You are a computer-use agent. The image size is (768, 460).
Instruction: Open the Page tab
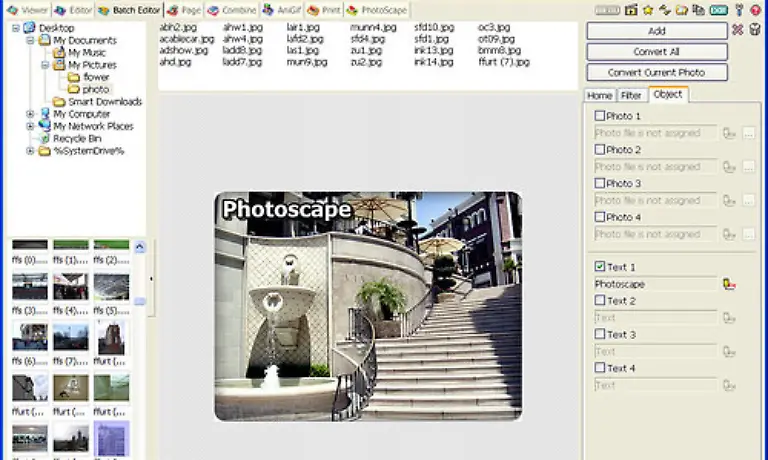tap(184, 10)
